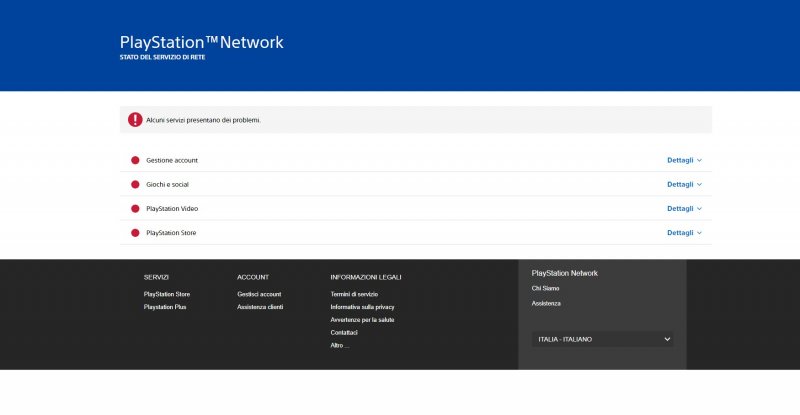Open PlayStation Store footer link under Servizi
Image resolution: width=800 pixels, height=415 pixels.
coord(167,294)
